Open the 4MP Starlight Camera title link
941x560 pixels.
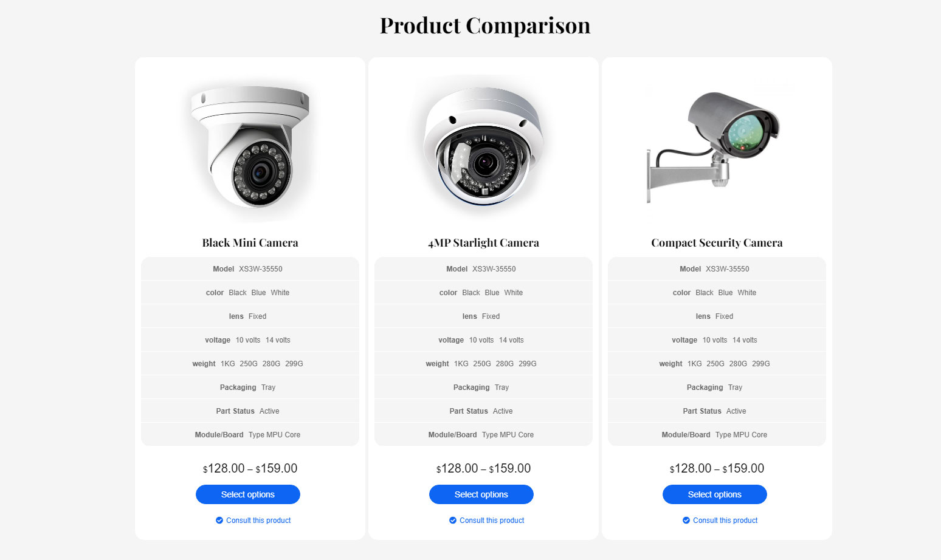484,243
